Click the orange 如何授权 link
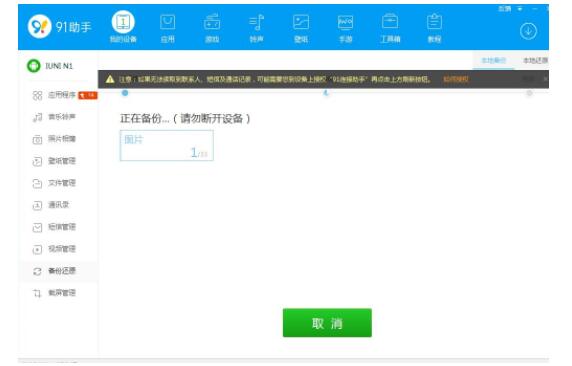 (x=456, y=79)
